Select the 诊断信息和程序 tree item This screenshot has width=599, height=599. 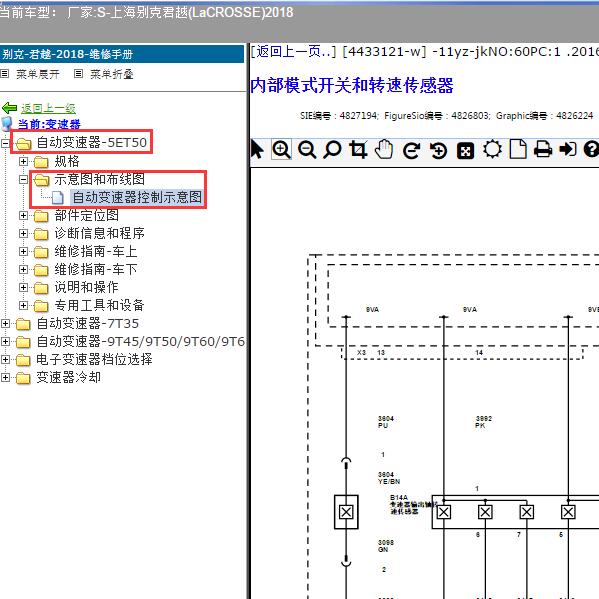(x=99, y=233)
